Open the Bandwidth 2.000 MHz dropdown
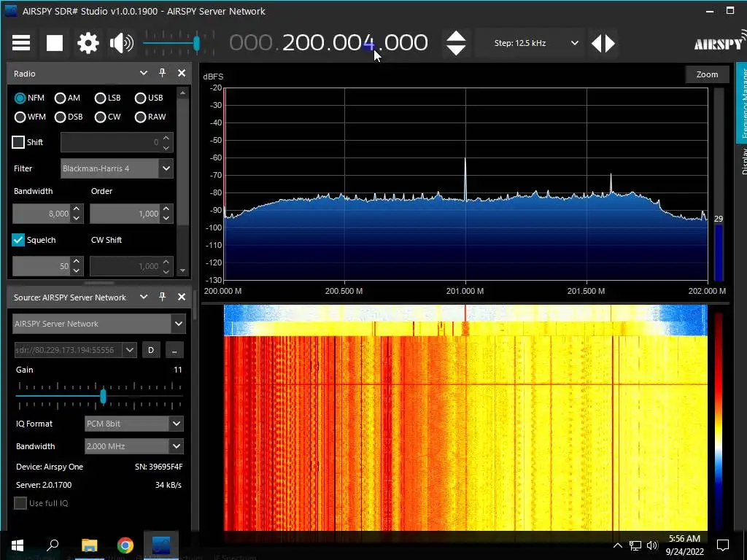This screenshot has width=747, height=560. click(134, 446)
